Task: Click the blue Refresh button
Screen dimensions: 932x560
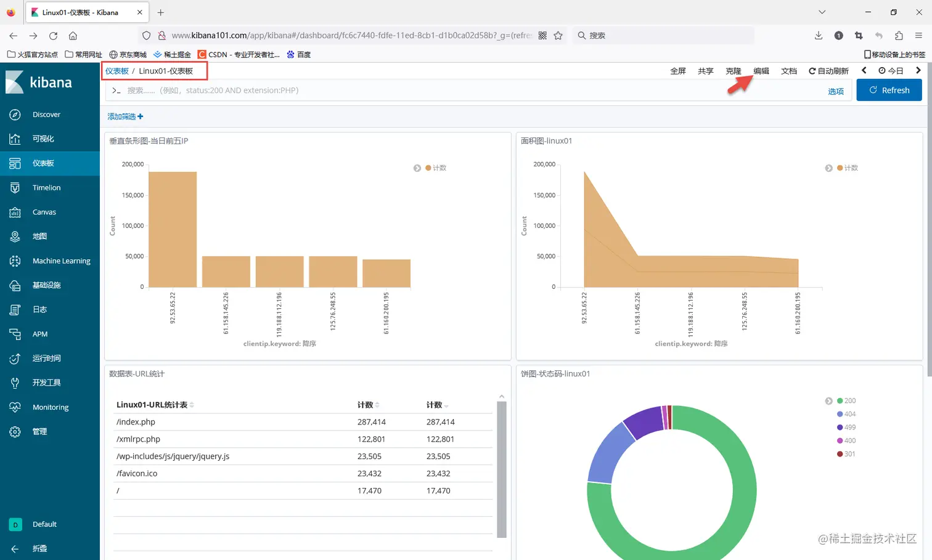Action: [x=889, y=90]
